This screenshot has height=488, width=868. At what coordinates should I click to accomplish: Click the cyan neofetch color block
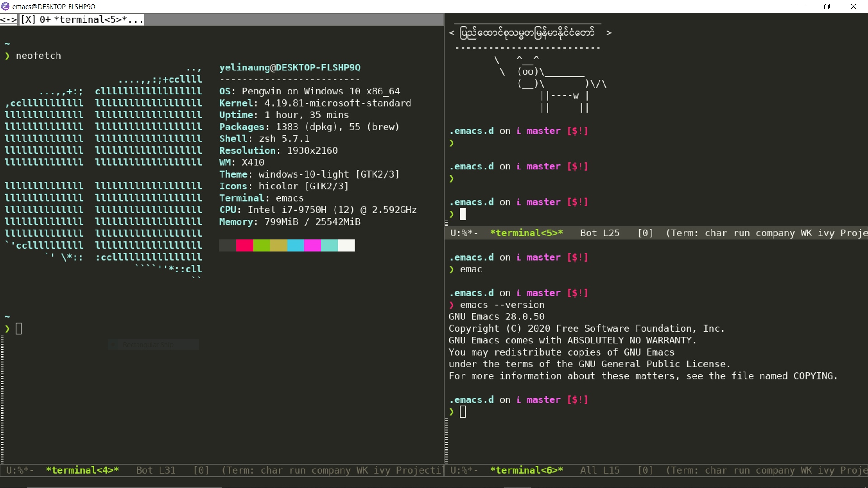click(295, 245)
